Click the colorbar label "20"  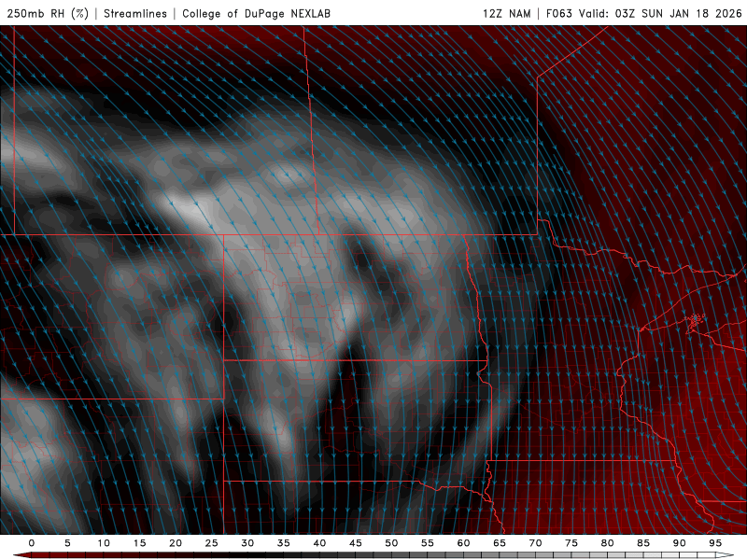(x=176, y=543)
